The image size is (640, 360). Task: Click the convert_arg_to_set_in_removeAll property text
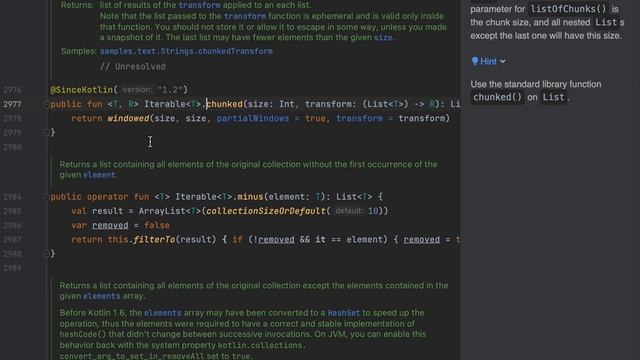[131, 356]
